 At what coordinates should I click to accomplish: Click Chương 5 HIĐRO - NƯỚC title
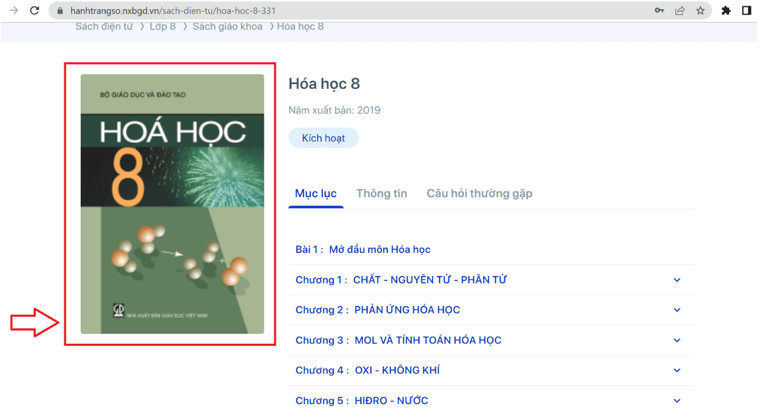(362, 401)
